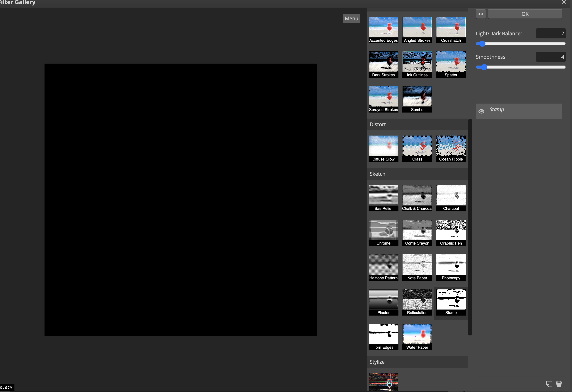Collapse the filter thumbnail pane

point(480,14)
